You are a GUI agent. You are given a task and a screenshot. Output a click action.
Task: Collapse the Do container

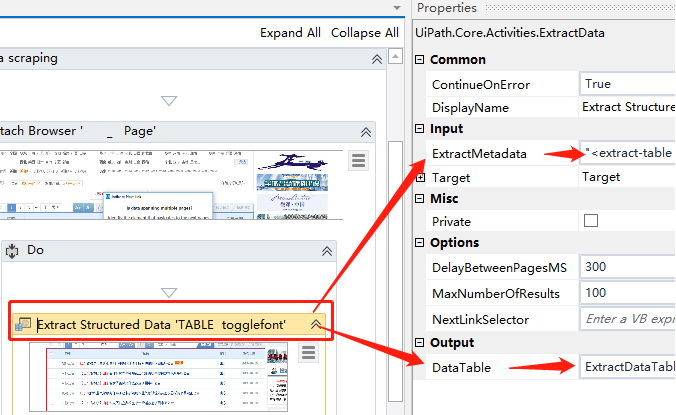(327, 251)
